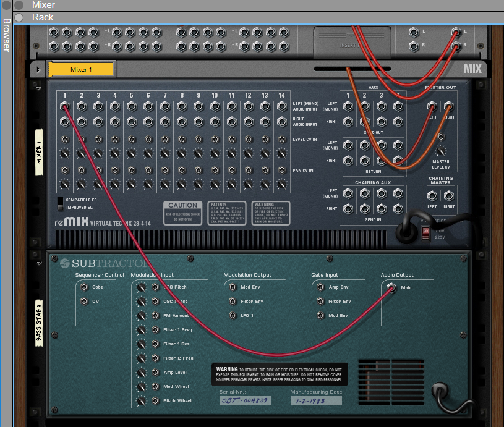Viewport: 504px width, 427px height.
Task: Click the channel 1 left audio input jack
Action: click(x=64, y=106)
